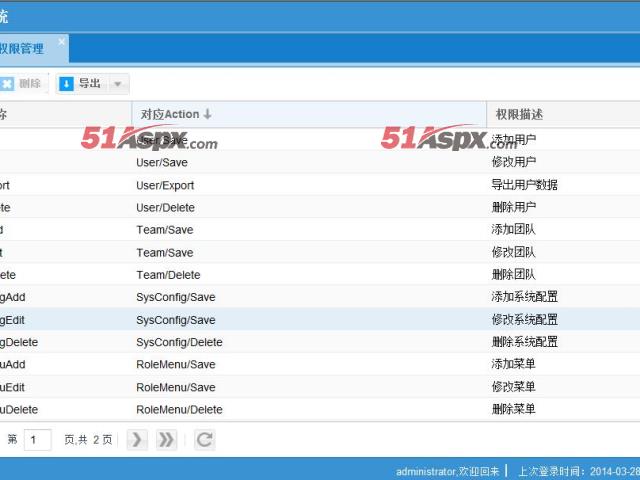The image size is (640, 480).
Task: Select the Team/Delete row
Action: [x=168, y=275]
